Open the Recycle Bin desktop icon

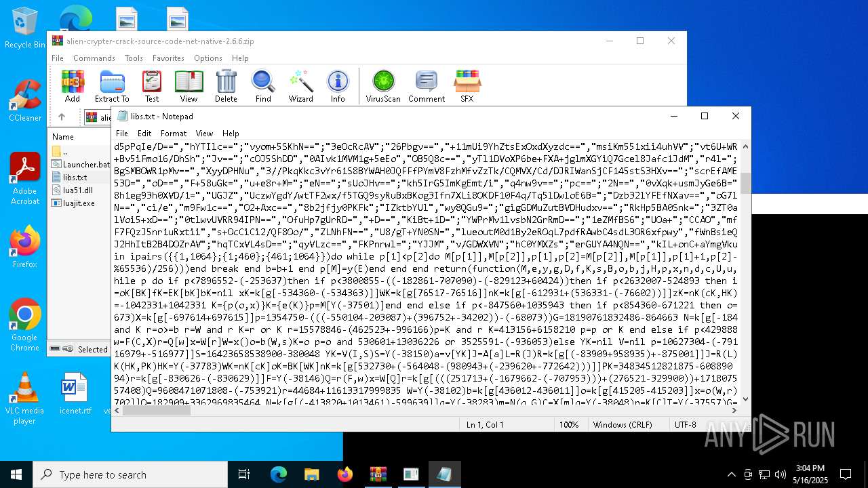coord(24,28)
